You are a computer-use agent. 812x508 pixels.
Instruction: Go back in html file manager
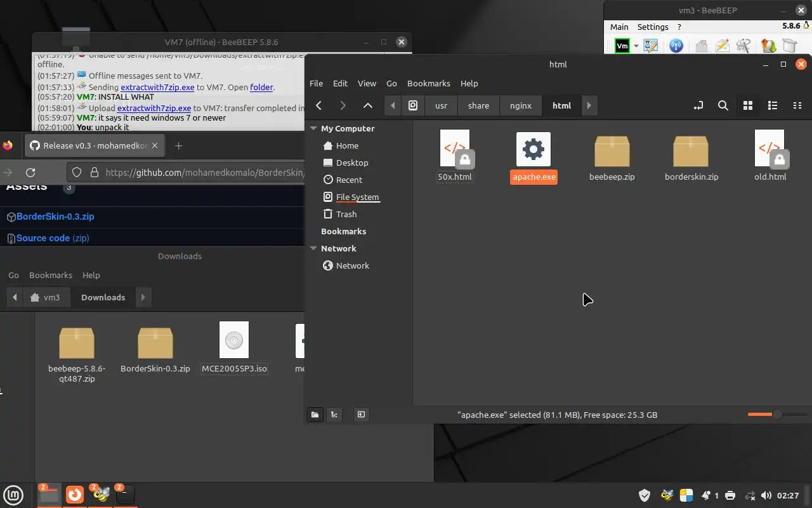[318, 105]
